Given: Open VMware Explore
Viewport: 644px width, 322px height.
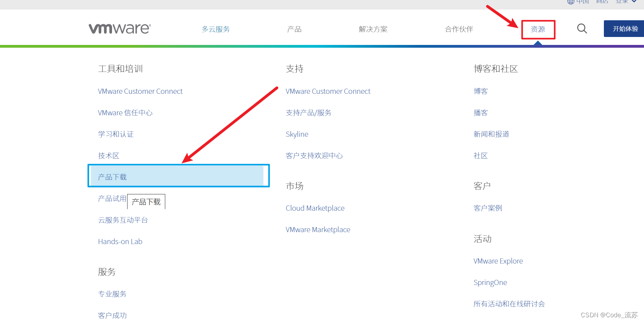Looking at the screenshot, I should 498,261.
